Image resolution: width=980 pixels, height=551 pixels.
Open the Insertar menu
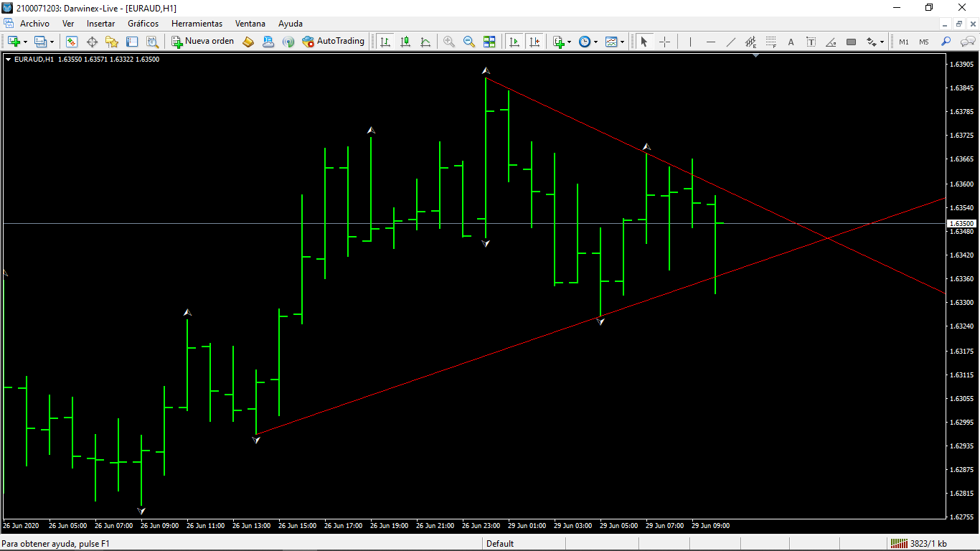point(100,24)
